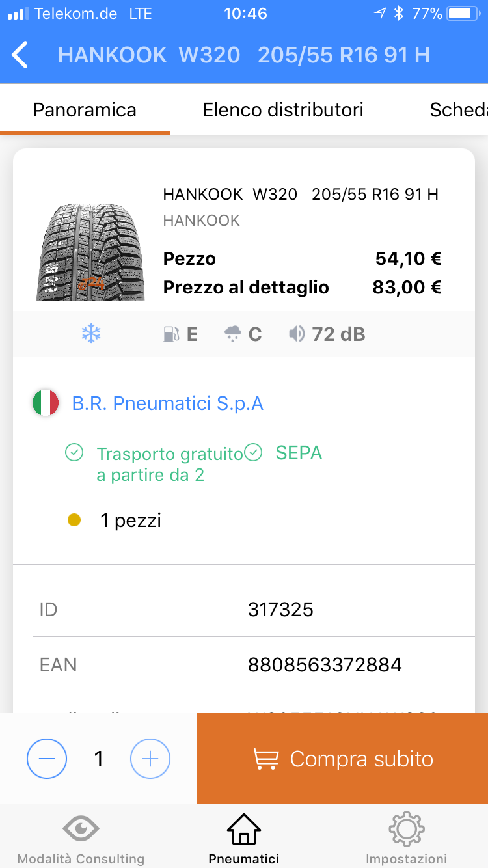Tap the shopping cart icon

click(265, 759)
